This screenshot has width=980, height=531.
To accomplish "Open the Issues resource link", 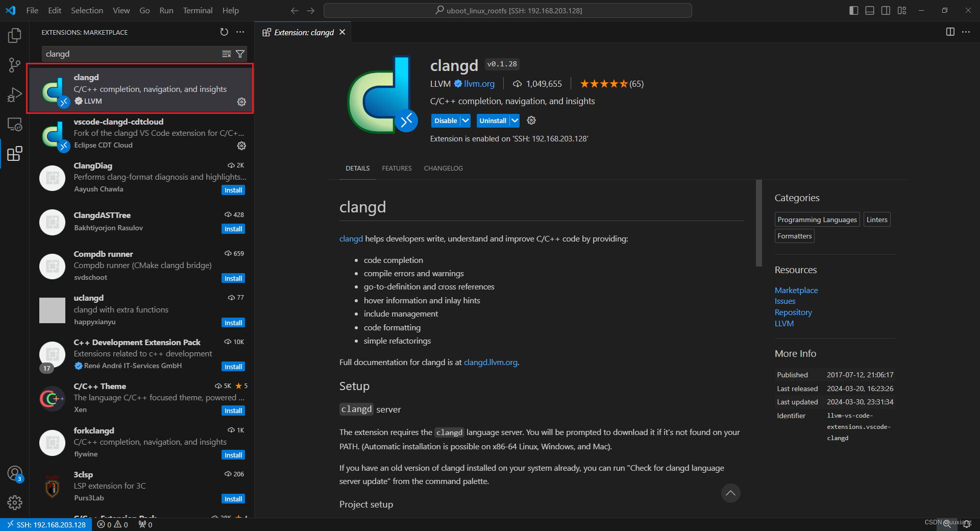I will tap(785, 301).
